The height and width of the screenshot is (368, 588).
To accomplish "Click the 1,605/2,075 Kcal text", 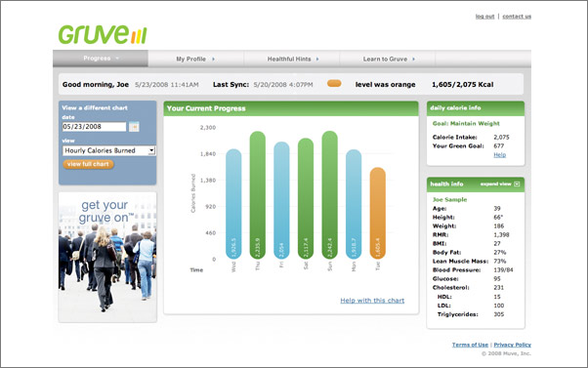I will coord(462,84).
